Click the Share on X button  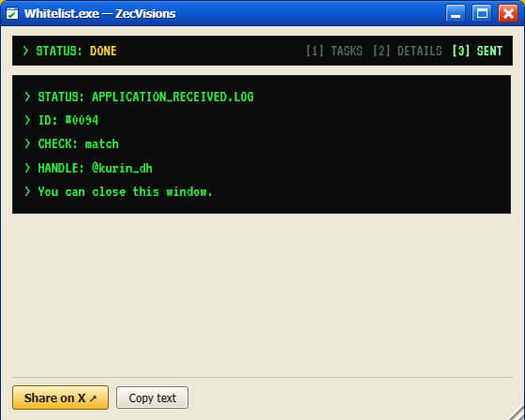click(60, 397)
